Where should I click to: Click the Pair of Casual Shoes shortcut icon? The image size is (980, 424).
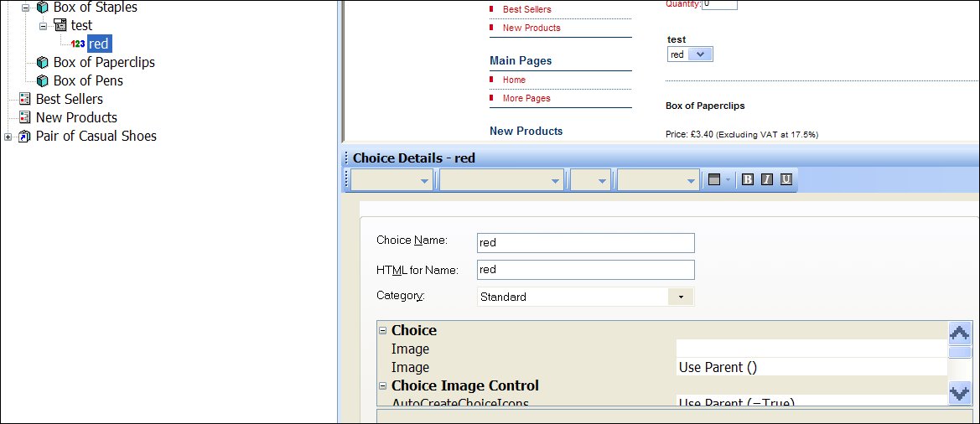(x=24, y=137)
